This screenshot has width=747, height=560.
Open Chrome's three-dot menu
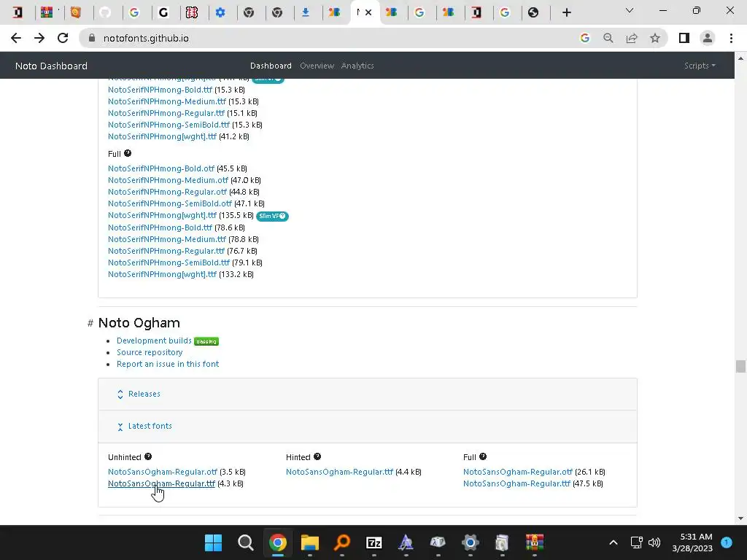[731, 38]
